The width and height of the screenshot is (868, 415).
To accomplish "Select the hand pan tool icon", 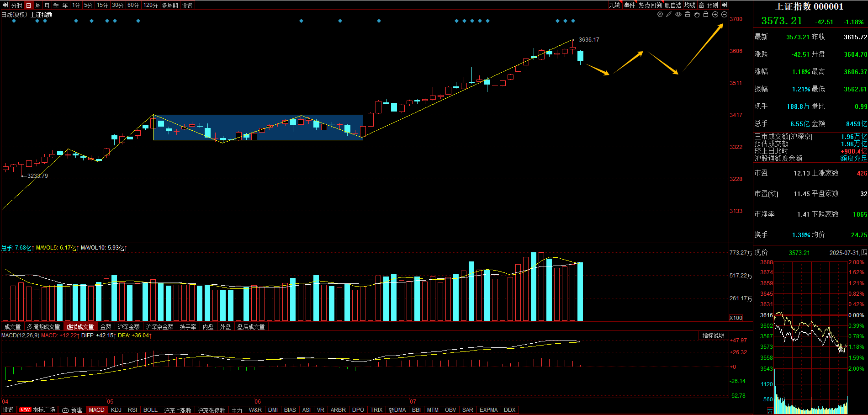I will 697,14.
